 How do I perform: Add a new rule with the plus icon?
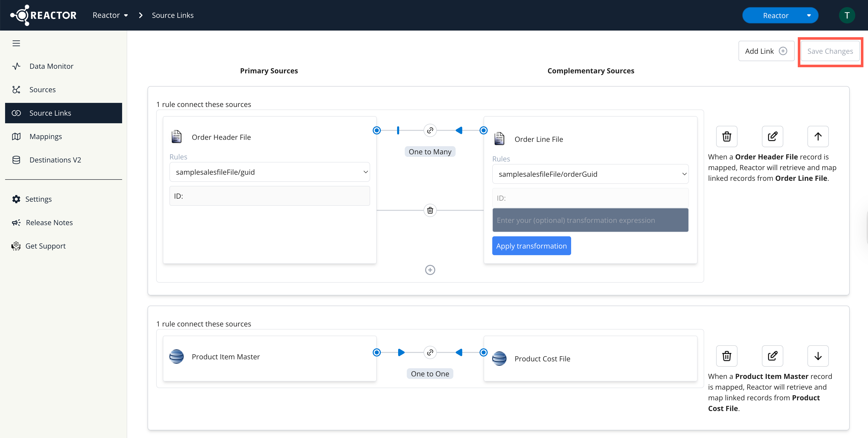430,270
